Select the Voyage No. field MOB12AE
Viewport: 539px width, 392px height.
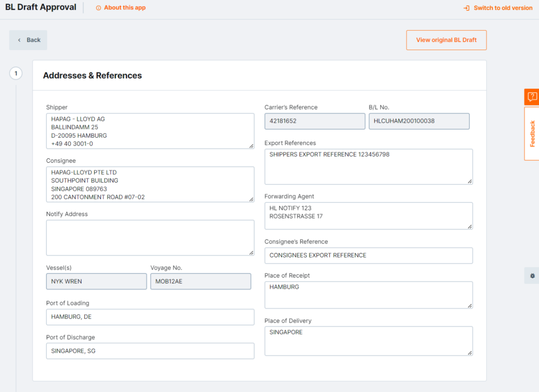(200, 281)
